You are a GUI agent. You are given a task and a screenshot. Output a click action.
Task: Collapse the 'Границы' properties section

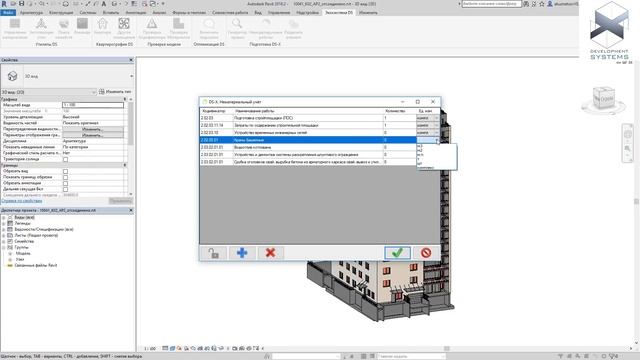(125, 165)
